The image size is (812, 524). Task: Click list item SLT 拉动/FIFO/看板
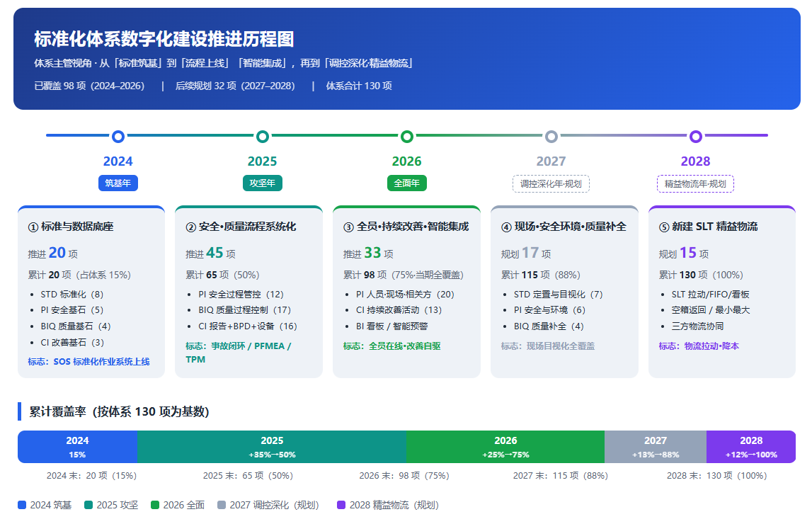(711, 294)
